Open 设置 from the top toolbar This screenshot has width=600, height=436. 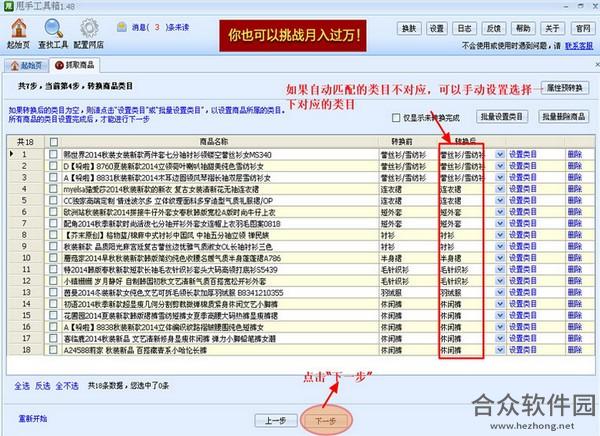coord(437,28)
